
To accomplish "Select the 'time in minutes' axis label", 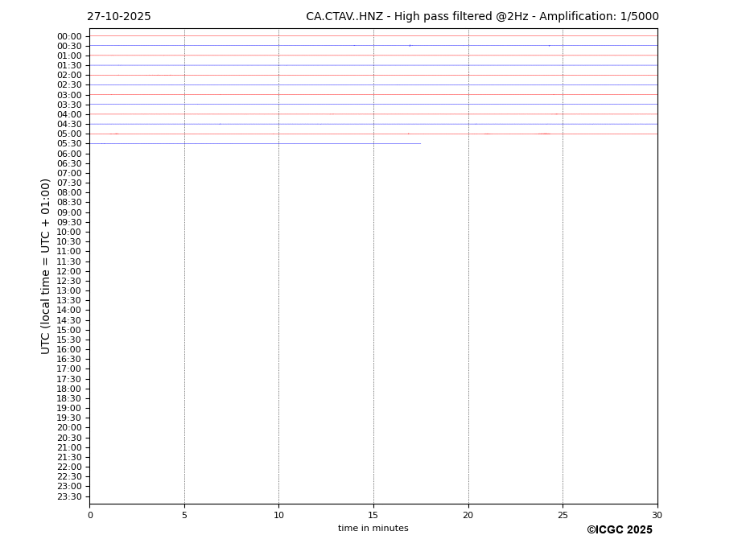I will (x=373, y=529).
